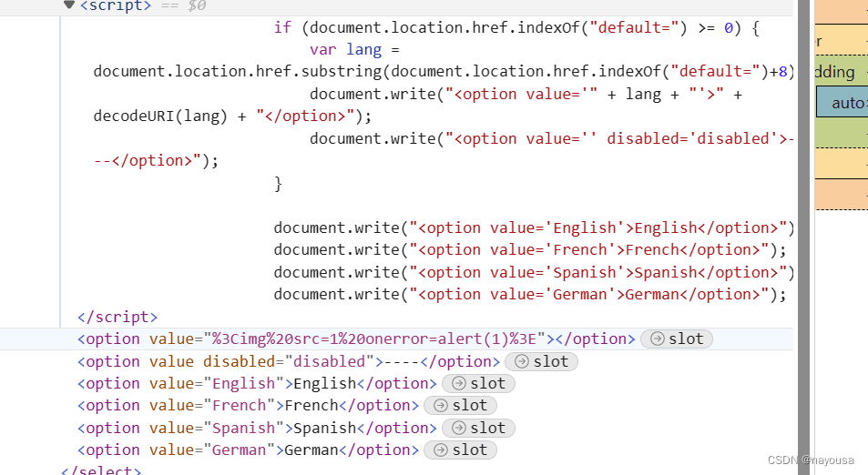
Task: Click slot badge of the %3Cimg option
Action: click(x=677, y=339)
